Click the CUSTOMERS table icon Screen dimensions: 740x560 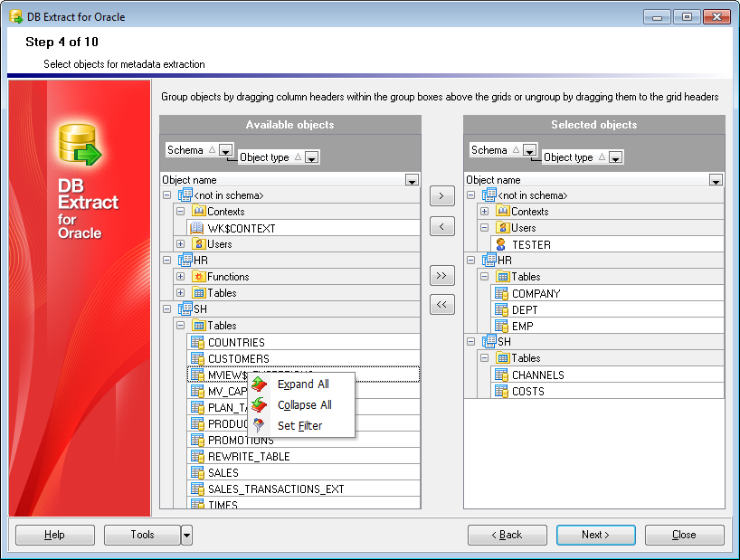tap(197, 358)
